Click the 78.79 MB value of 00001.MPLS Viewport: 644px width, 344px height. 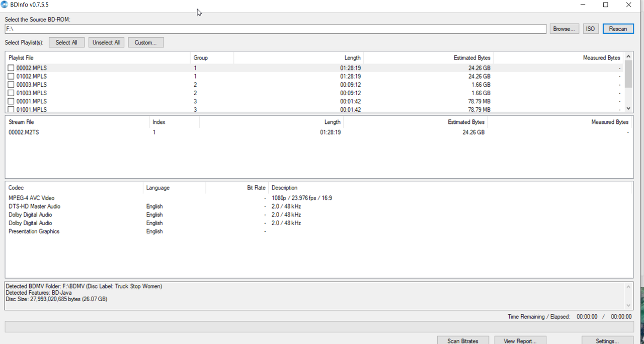(479, 101)
